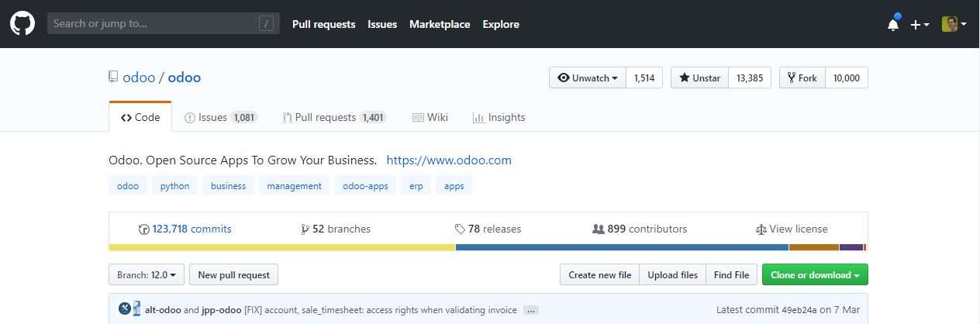
Task: Open View license link
Action: (792, 229)
